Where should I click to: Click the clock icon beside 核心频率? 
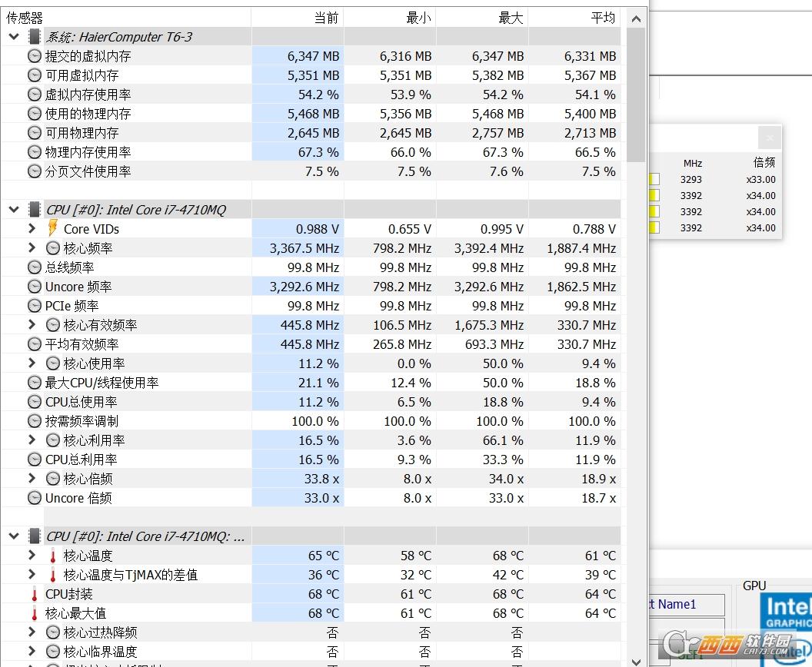point(53,248)
